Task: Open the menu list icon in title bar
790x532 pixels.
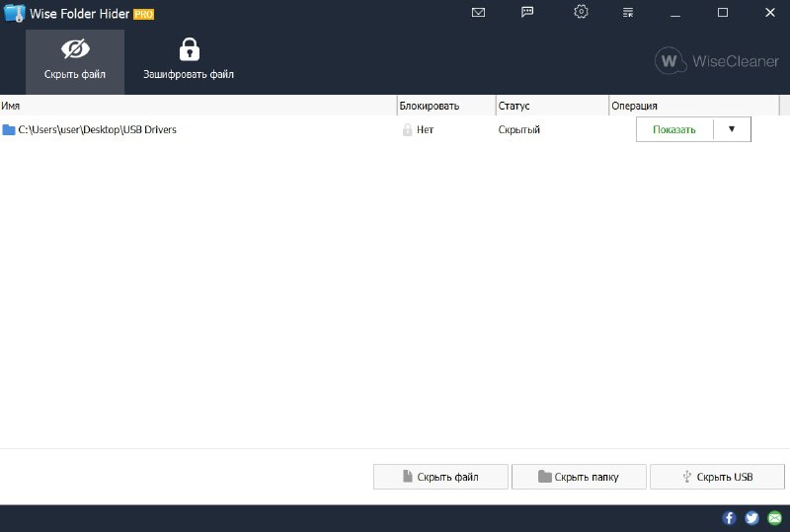Action: click(x=628, y=13)
